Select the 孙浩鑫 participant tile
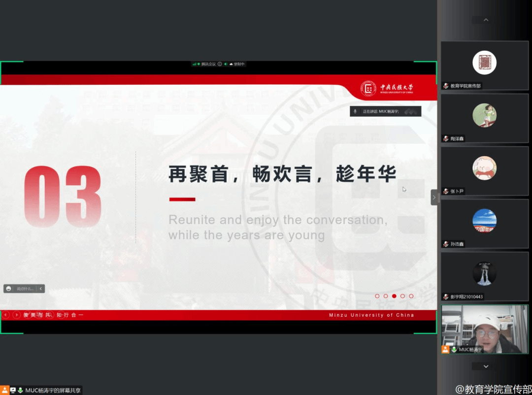Image resolution: width=532 pixels, height=395 pixels. pyautogui.click(x=484, y=225)
